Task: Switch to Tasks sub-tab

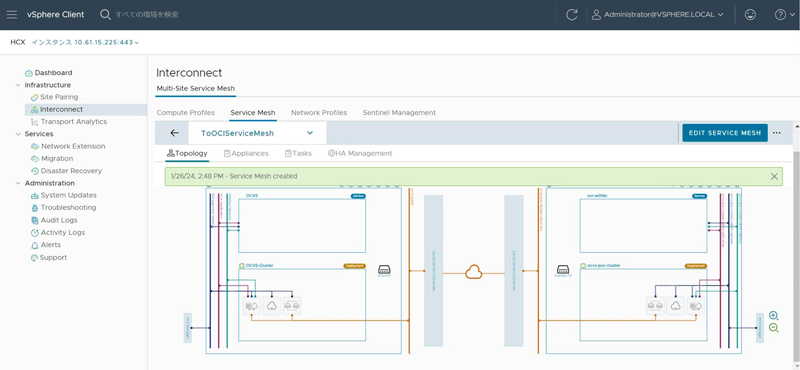Action: pyautogui.click(x=298, y=153)
